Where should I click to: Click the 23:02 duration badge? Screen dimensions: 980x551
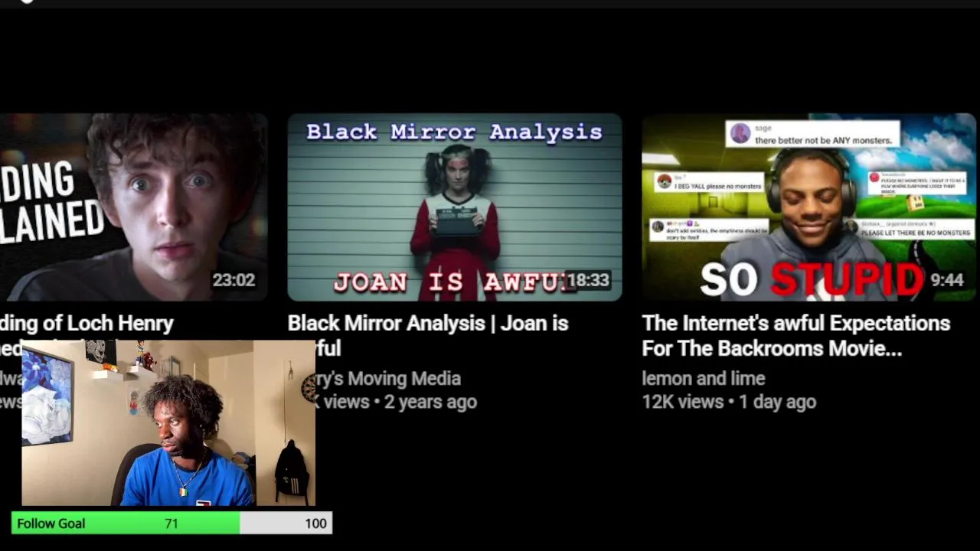pyautogui.click(x=234, y=280)
